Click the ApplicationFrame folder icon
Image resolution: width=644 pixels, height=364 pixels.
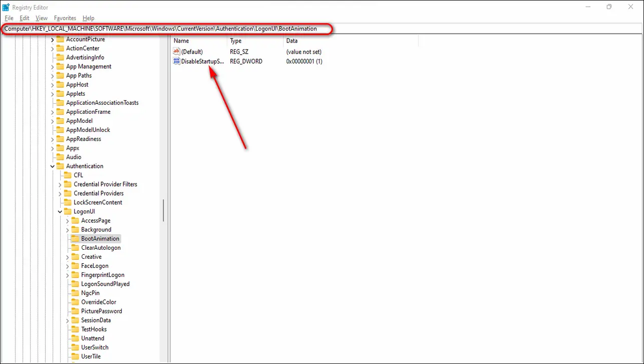click(60, 112)
